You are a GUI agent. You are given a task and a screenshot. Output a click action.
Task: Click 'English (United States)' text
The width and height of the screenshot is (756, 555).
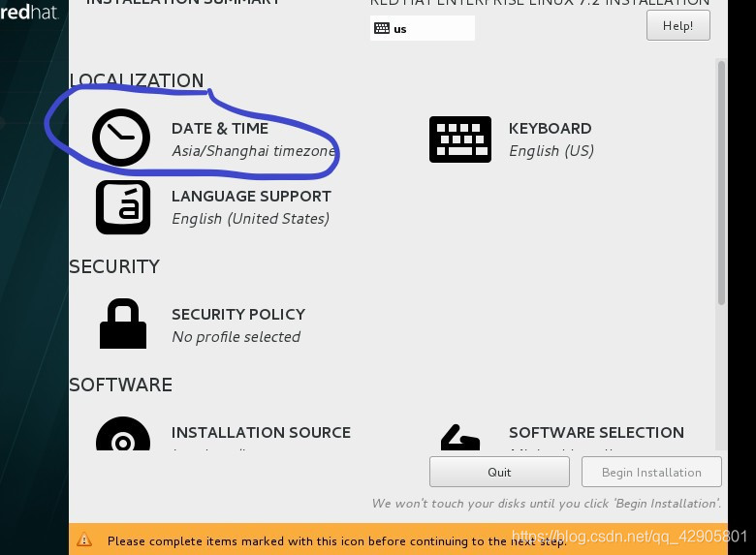pyautogui.click(x=251, y=219)
